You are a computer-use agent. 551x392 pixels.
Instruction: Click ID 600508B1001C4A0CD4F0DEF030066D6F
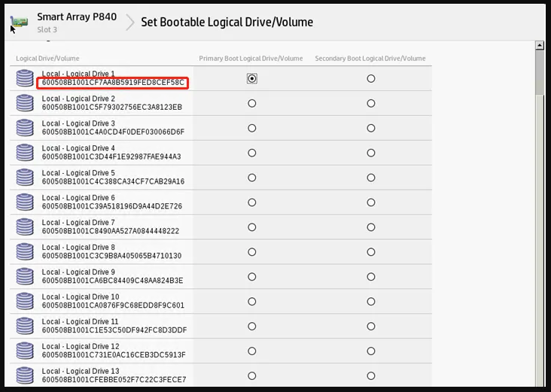[113, 132]
